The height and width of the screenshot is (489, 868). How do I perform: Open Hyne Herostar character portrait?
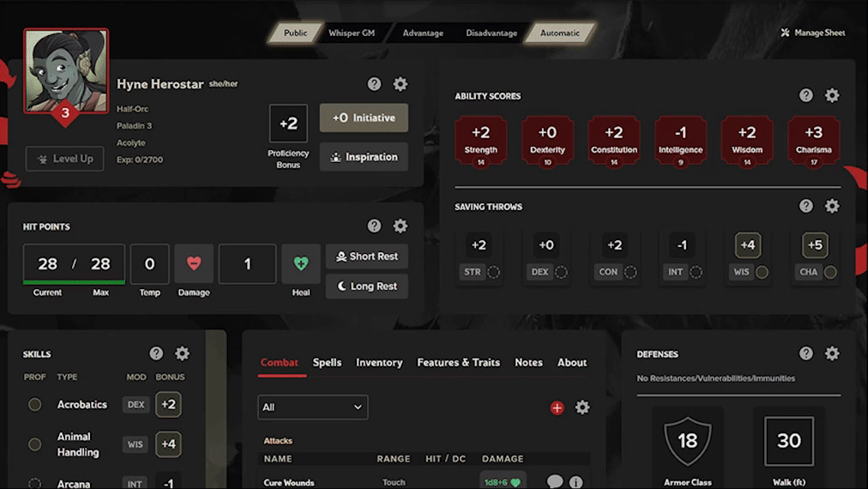point(66,71)
